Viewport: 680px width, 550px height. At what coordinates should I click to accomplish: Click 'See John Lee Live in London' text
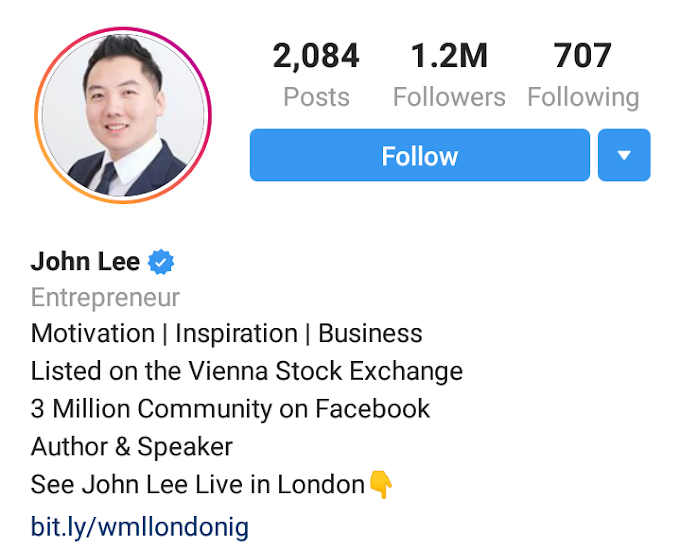coord(198,485)
